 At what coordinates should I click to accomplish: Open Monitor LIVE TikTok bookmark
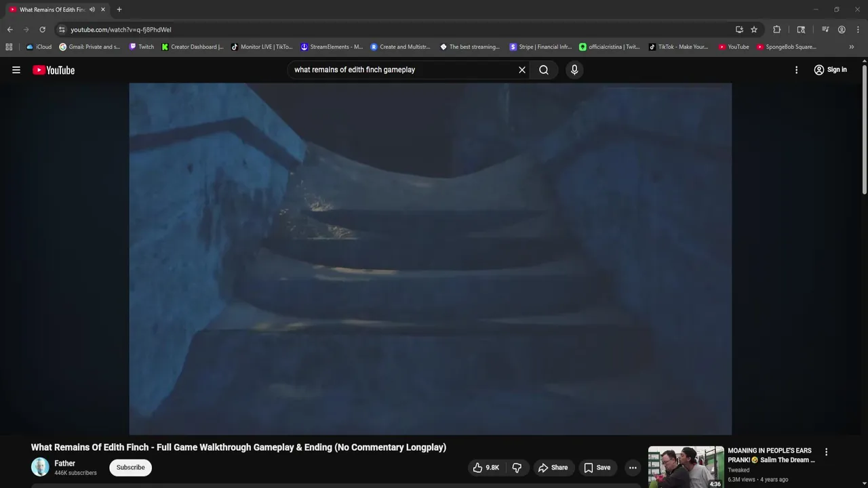(262, 47)
